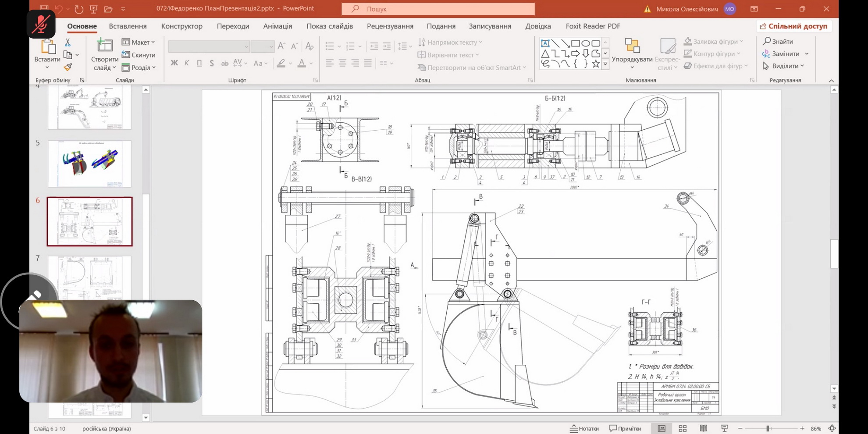Select the star shape in gallery
Screen dimensions: 868x434
pos(596,64)
